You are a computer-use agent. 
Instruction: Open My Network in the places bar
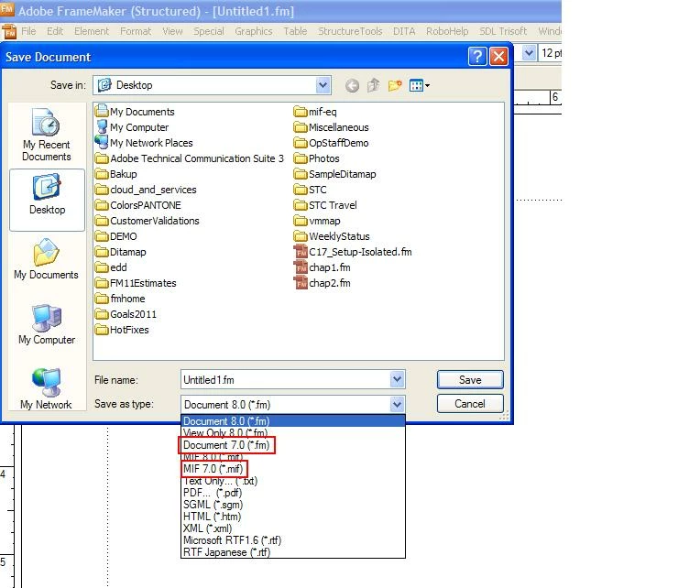point(47,388)
